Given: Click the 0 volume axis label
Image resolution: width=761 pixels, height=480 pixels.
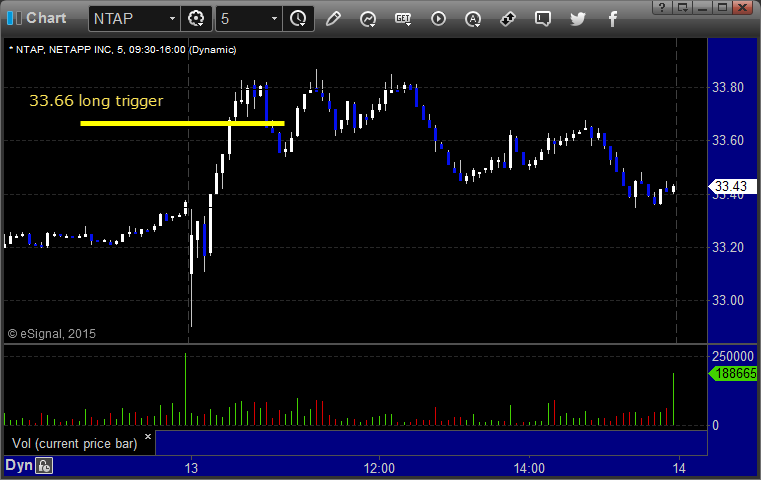Looking at the screenshot, I should tap(715, 425).
